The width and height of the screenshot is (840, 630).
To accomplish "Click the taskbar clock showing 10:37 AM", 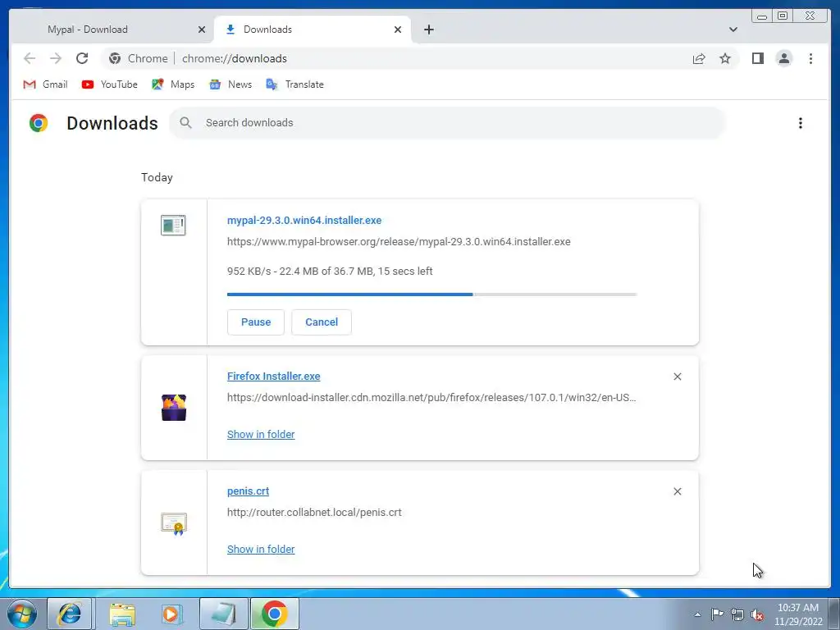I will point(798,614).
